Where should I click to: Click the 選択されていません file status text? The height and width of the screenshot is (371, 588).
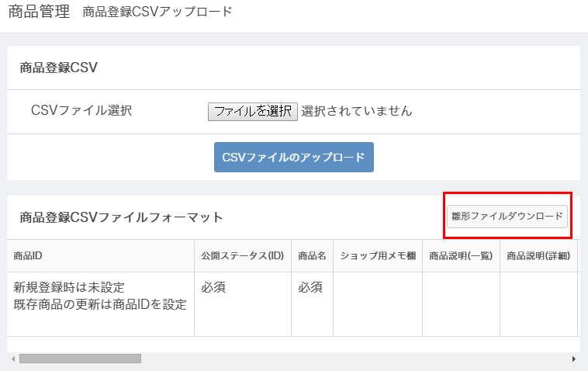pyautogui.click(x=357, y=111)
